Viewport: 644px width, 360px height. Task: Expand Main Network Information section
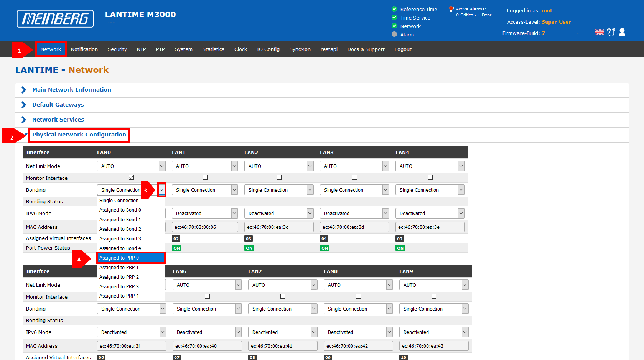pos(71,90)
